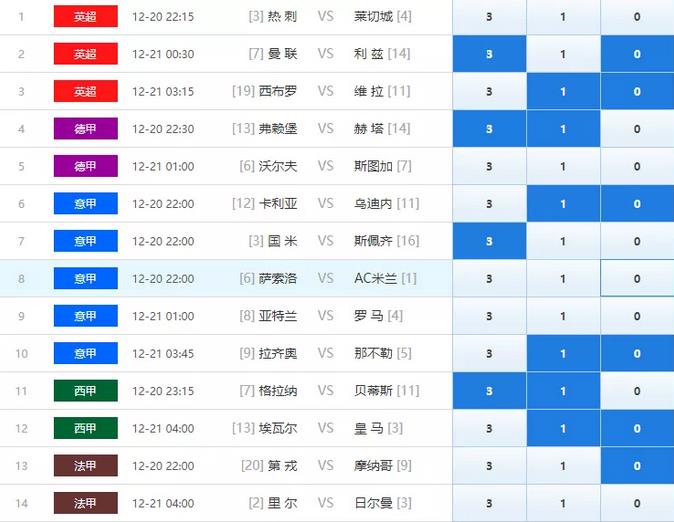Click away team name 日尔曼
674x522 pixels.
tap(373, 503)
